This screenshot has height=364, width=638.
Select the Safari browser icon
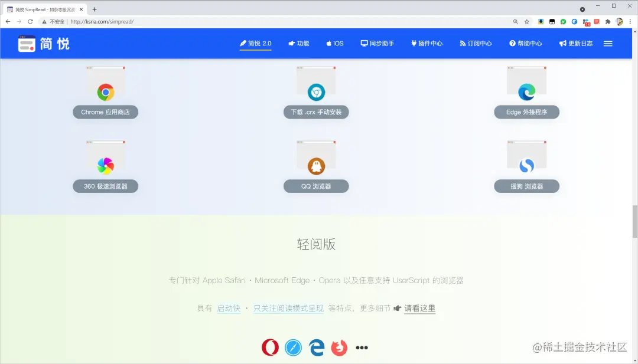coord(294,347)
